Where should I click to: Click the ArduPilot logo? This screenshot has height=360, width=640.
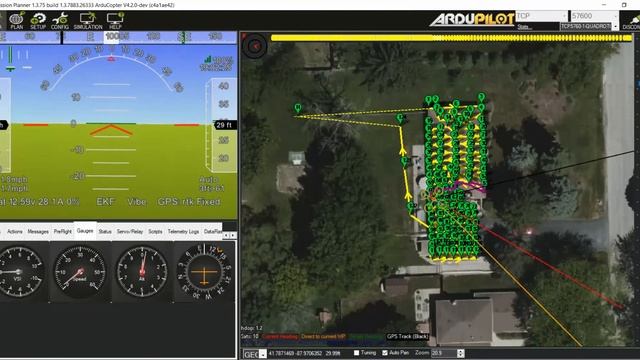pyautogui.click(x=472, y=19)
